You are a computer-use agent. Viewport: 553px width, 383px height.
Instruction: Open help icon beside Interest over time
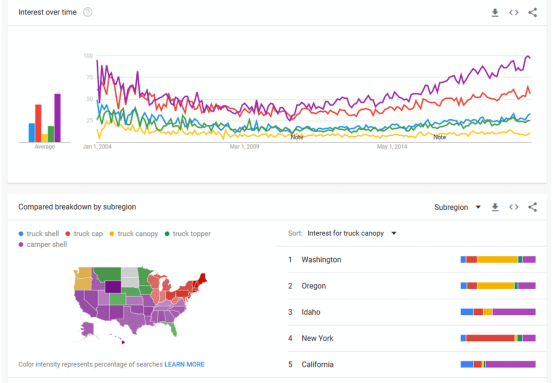point(87,12)
